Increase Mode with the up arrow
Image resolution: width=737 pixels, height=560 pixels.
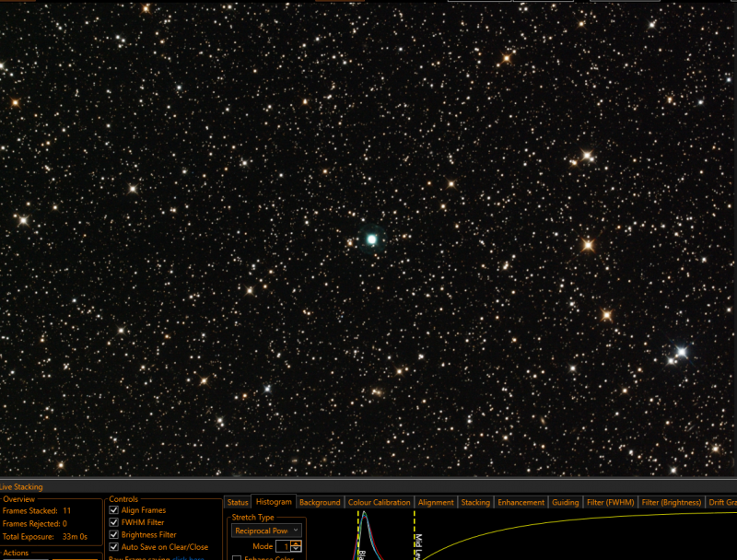[296, 543]
